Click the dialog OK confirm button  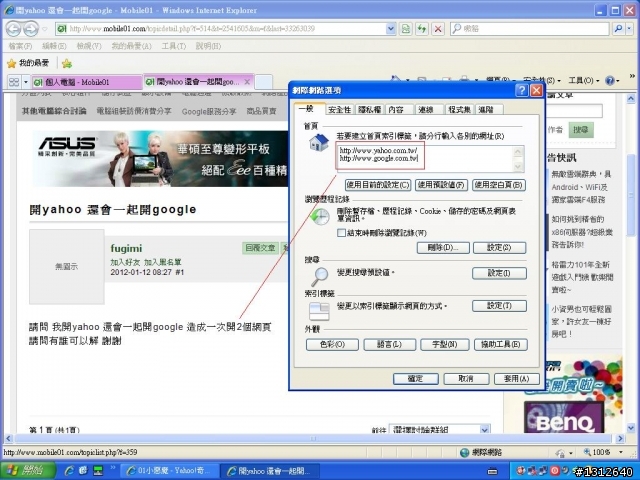pos(416,379)
